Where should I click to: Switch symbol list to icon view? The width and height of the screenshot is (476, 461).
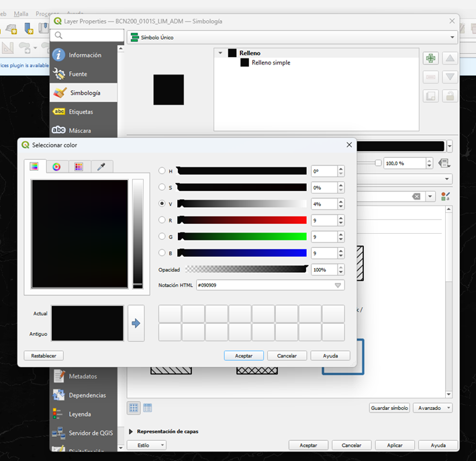point(134,408)
